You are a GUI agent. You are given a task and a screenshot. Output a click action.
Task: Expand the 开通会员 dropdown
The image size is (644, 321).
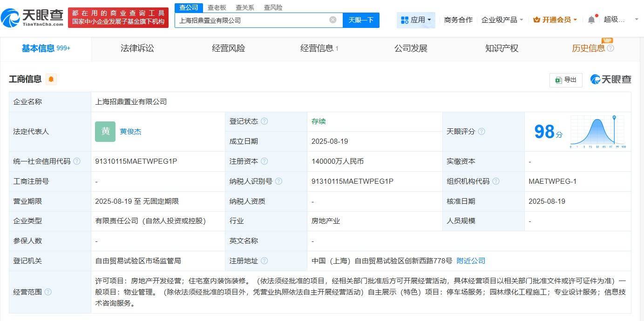(555, 20)
